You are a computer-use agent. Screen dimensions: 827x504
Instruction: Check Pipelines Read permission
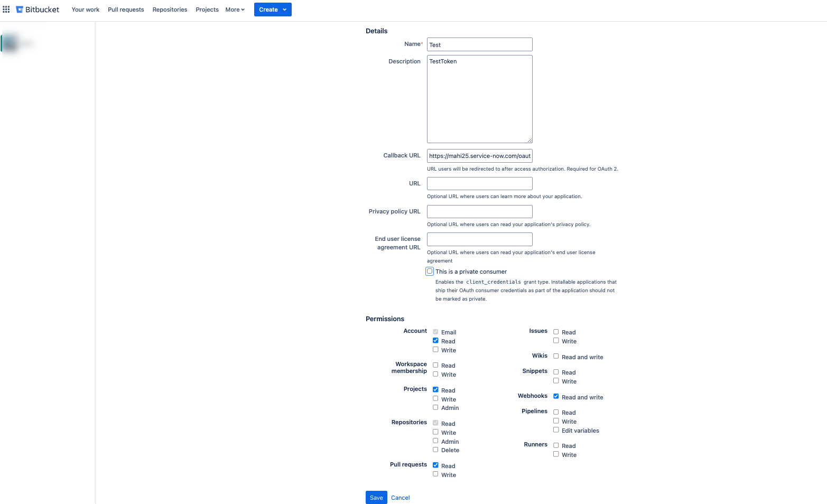(x=556, y=412)
